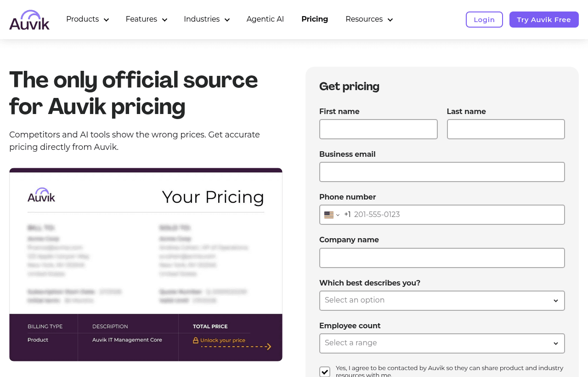588x377 pixels.
Task: Click the 'Product' billing type cell
Action: (x=38, y=340)
